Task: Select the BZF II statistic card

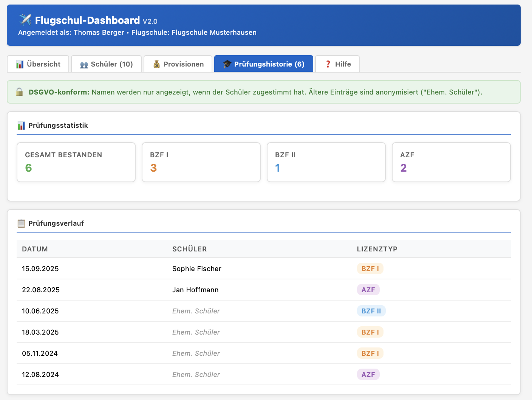Action: click(x=326, y=162)
